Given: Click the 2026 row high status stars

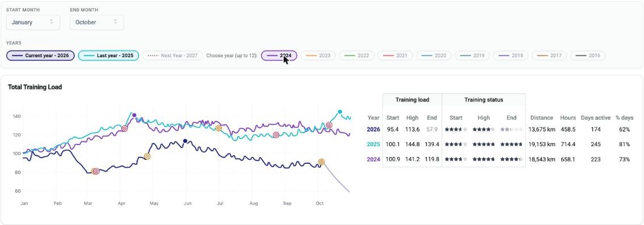Looking at the screenshot, I should (483, 129).
